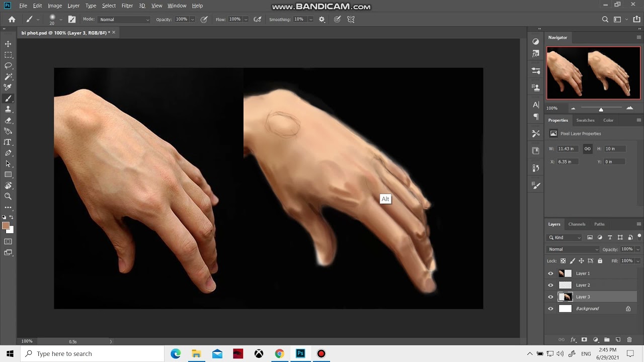The width and height of the screenshot is (644, 362).
Task: Open brush smoothing options gear
Action: (322, 20)
